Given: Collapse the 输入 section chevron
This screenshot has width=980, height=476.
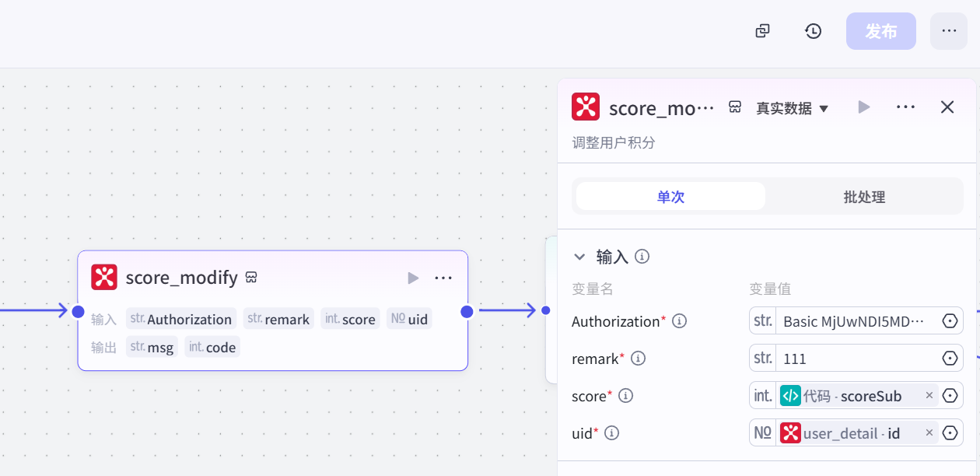Looking at the screenshot, I should coord(579,256).
